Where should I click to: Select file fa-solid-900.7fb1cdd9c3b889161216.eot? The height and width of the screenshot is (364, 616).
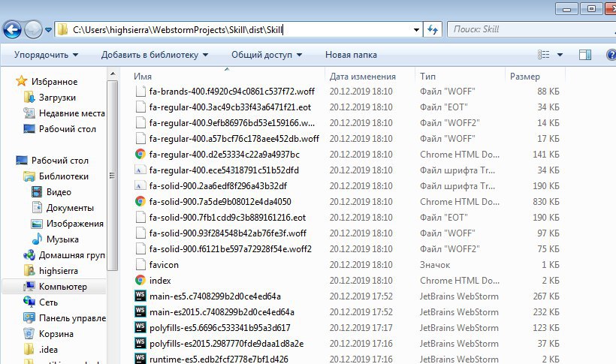pos(227,218)
